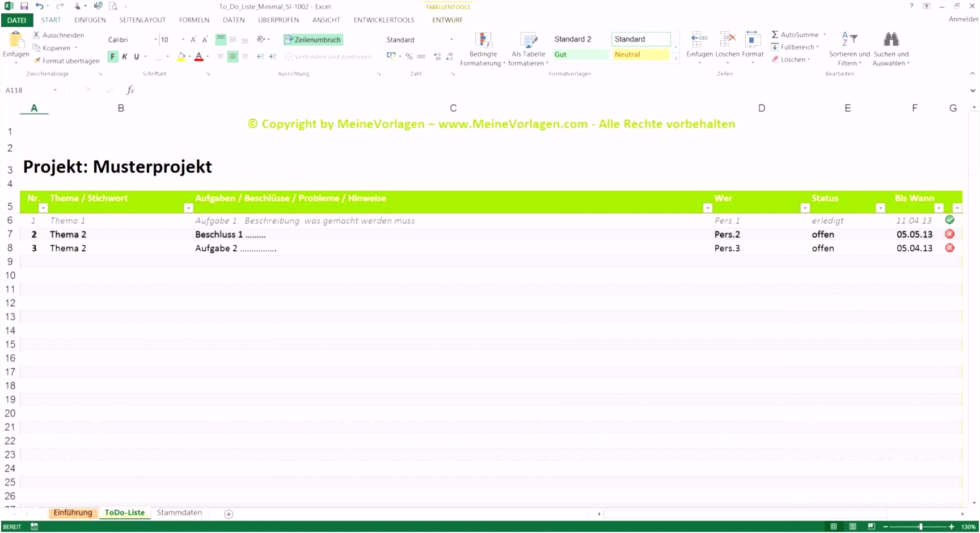The width and height of the screenshot is (980, 533).
Task: Click green check status icon in row 6
Action: (950, 220)
